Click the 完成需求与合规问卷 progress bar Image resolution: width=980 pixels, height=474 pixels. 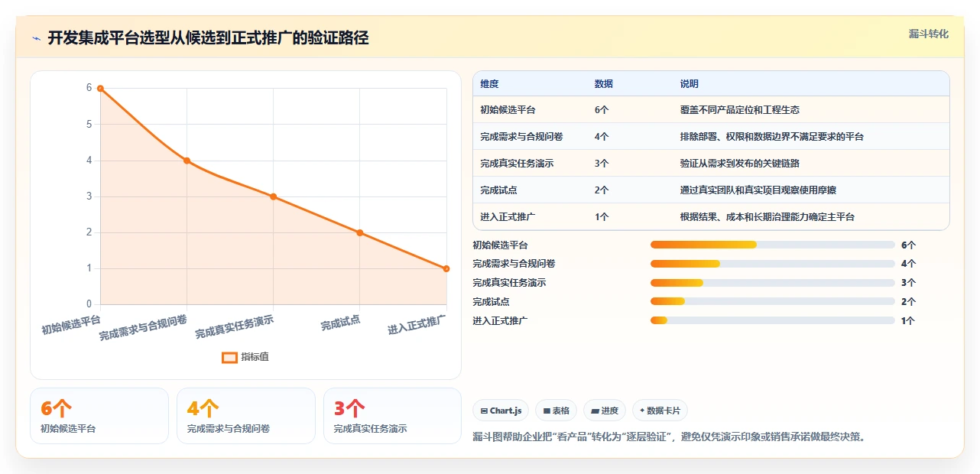772,264
